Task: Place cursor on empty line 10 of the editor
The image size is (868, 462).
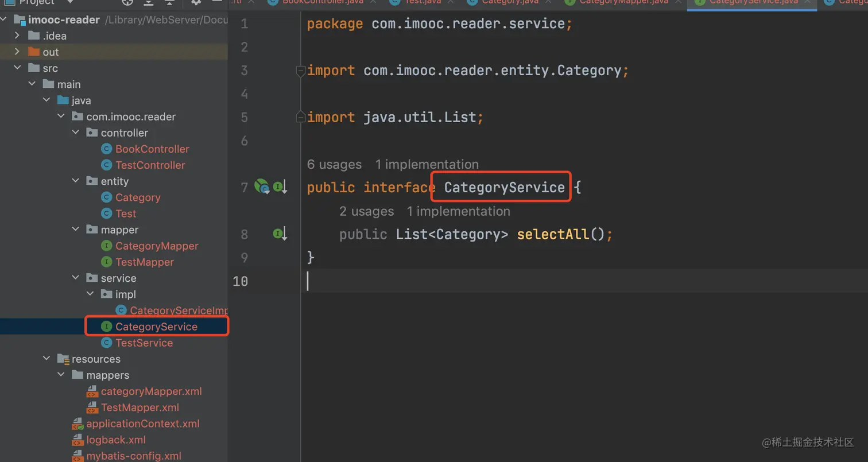Action: tap(584, 281)
